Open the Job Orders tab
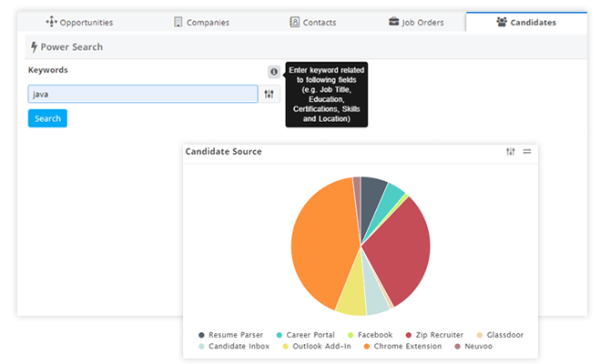Viewport: 610px width, 364px height. (416, 22)
